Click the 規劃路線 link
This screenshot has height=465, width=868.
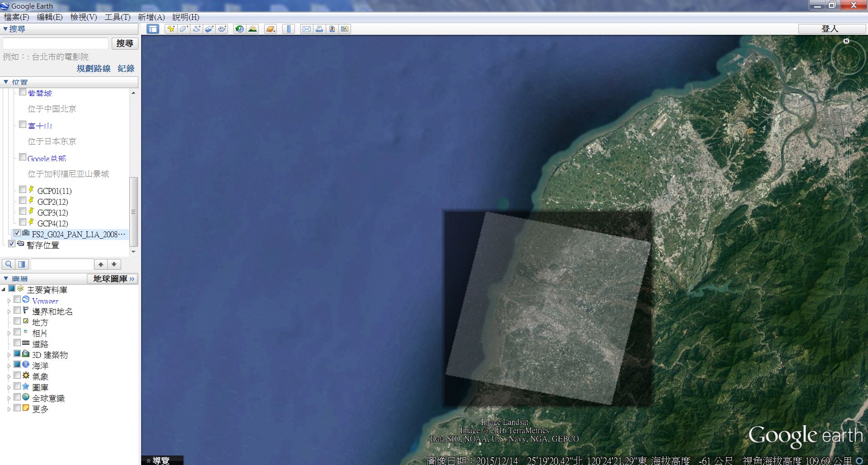coord(93,69)
